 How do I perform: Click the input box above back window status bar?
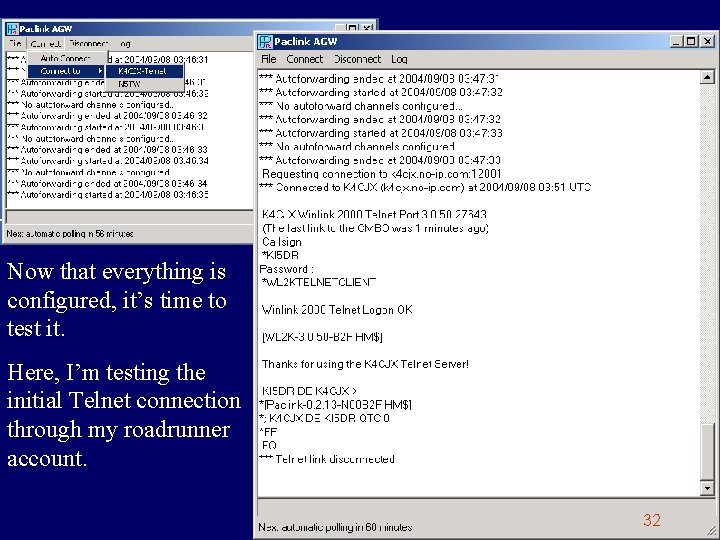pos(129,217)
